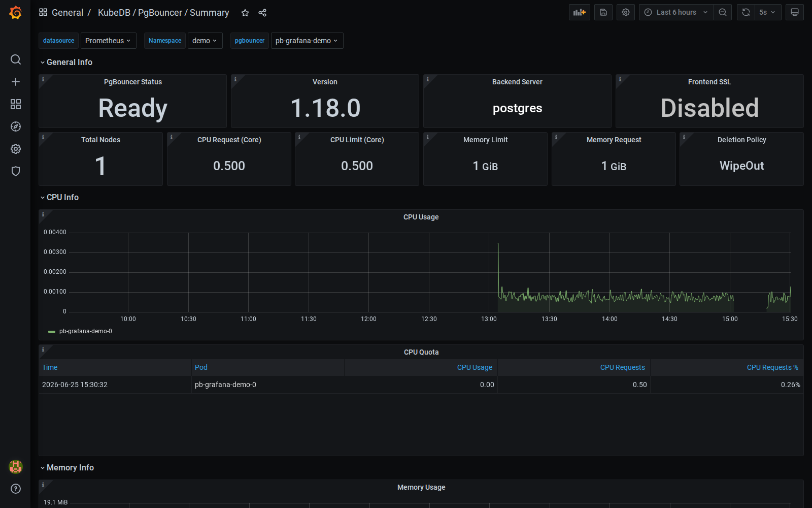The height and width of the screenshot is (508, 812).
Task: Click the postgres backend server value
Action: 517,108
